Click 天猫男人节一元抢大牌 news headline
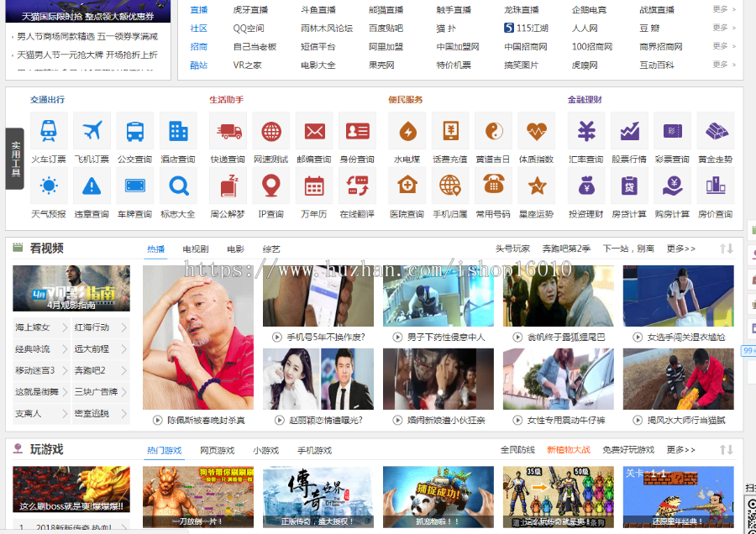This screenshot has height=534, width=756. 87,55
